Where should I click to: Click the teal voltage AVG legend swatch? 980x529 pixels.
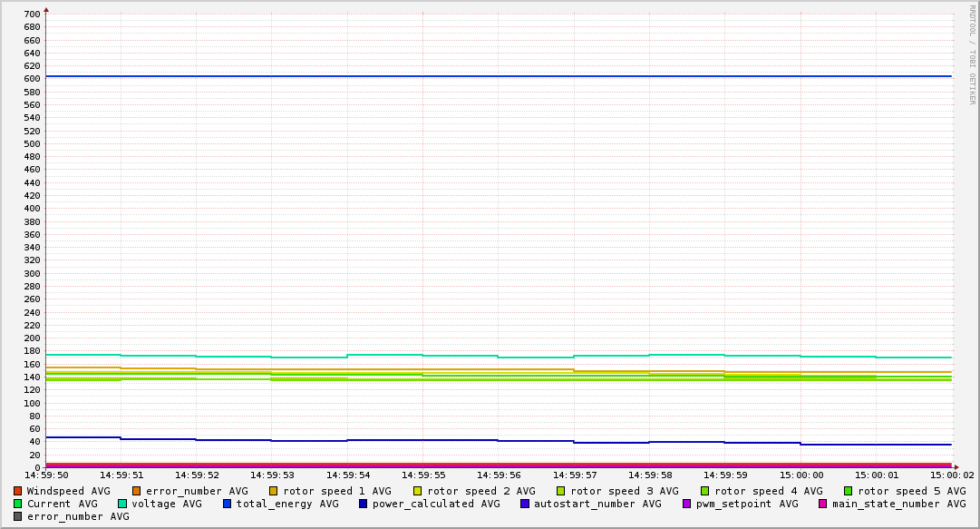coord(122,504)
